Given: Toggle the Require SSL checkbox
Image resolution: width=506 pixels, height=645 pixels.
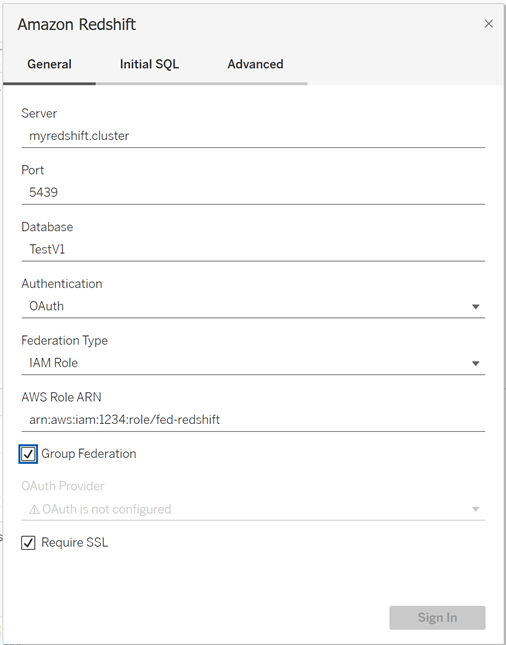Looking at the screenshot, I should (28, 543).
